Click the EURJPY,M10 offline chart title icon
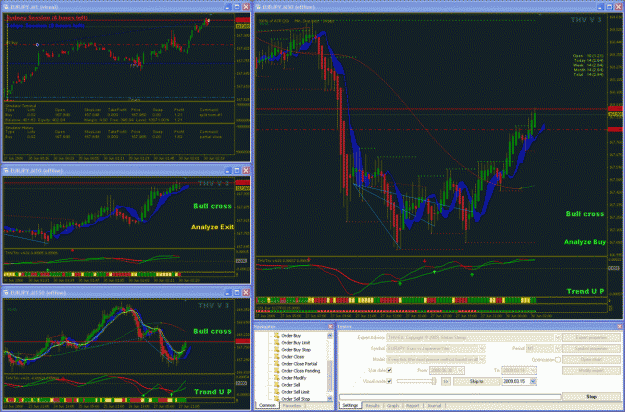The height and width of the screenshot is (412, 625). tap(6, 170)
